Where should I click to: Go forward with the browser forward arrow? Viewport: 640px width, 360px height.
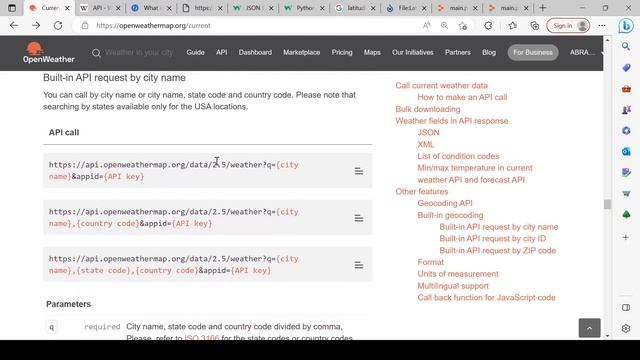point(36,25)
